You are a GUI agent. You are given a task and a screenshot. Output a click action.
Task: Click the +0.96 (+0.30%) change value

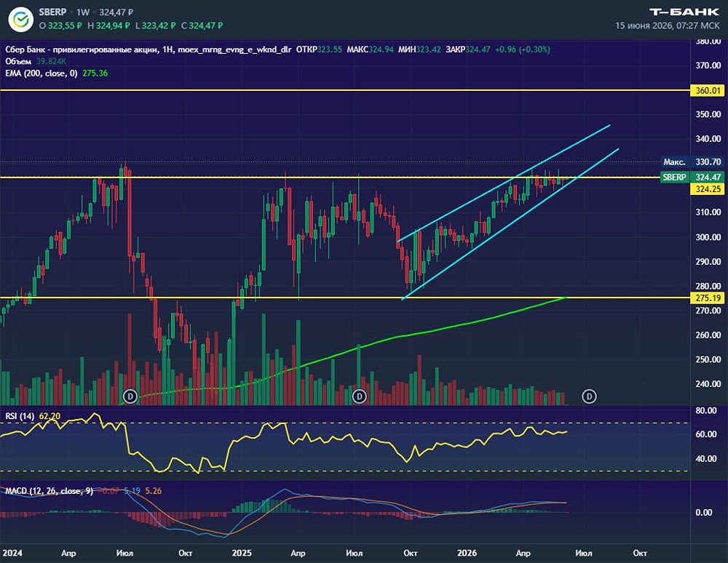[522, 49]
